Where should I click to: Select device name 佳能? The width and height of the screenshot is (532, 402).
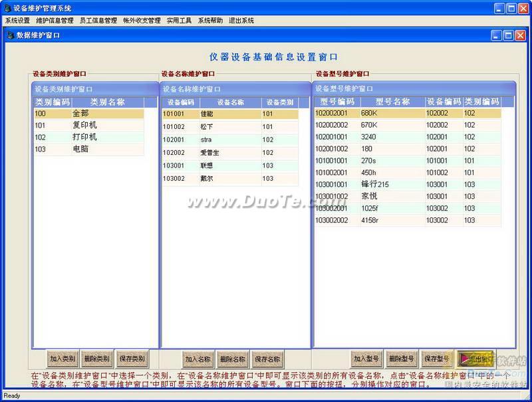point(230,114)
